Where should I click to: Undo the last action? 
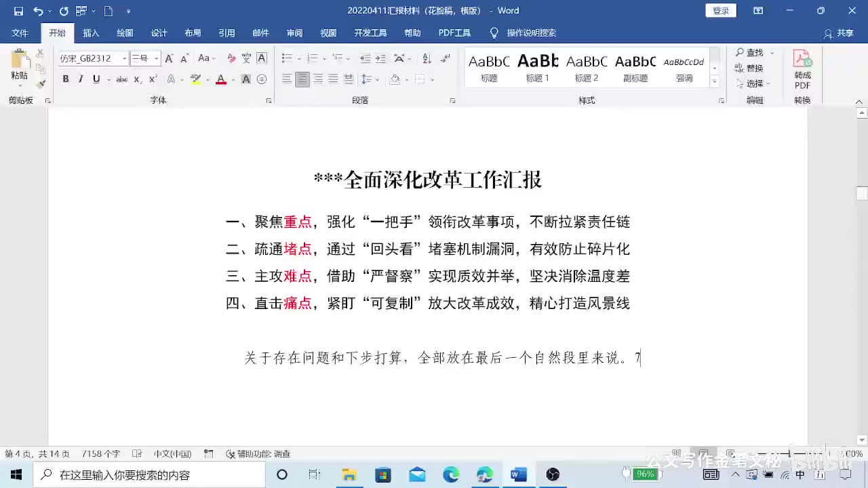click(38, 11)
